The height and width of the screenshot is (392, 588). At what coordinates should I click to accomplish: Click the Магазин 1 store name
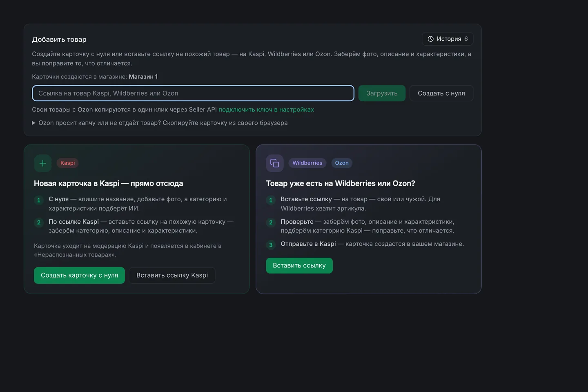pyautogui.click(x=143, y=77)
